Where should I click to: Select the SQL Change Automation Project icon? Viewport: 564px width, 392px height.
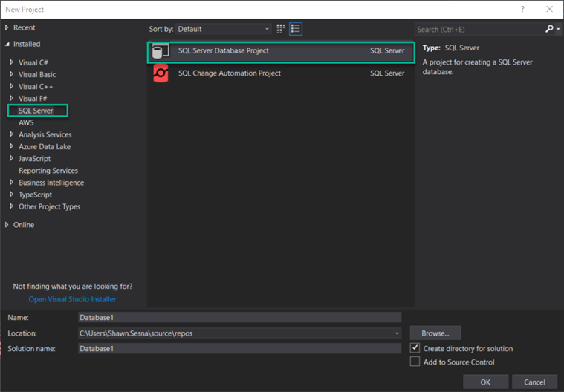point(160,73)
